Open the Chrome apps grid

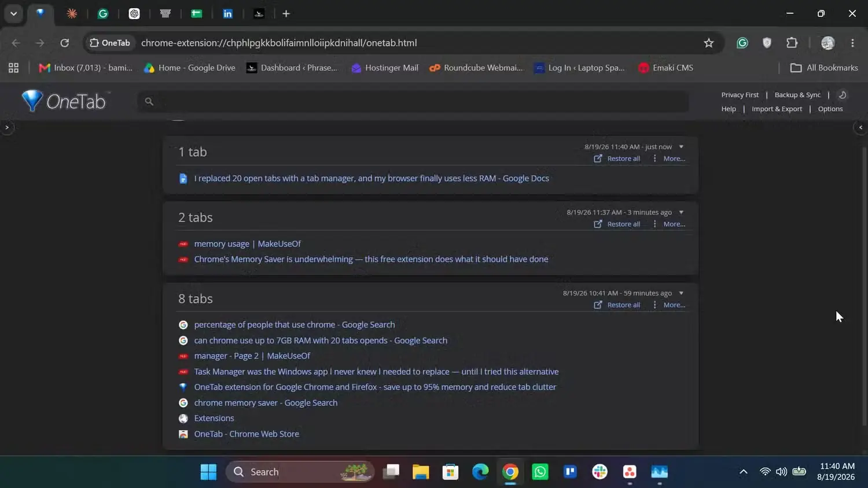(13, 68)
